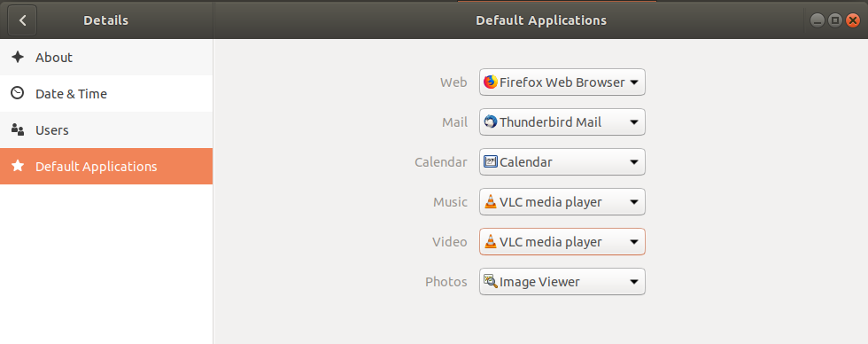
Task: Click the Firefox icon in Web combo
Action: [x=491, y=82]
